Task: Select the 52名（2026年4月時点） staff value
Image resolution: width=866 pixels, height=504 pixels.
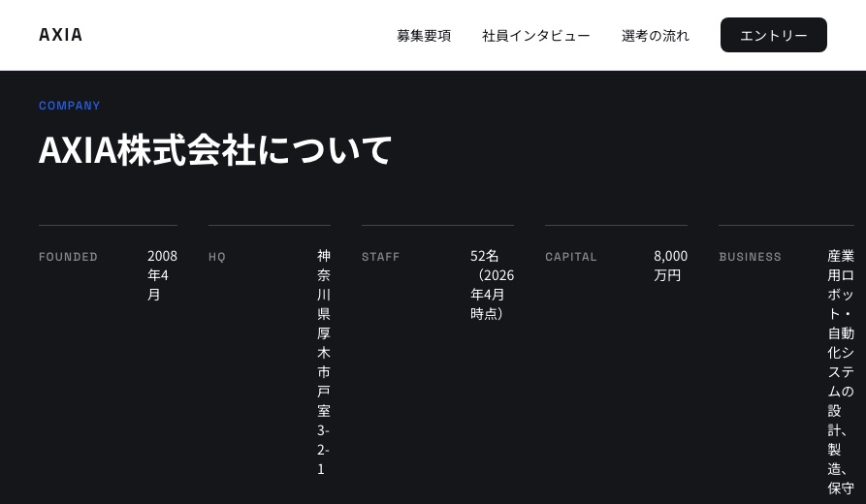Action: [x=492, y=285]
